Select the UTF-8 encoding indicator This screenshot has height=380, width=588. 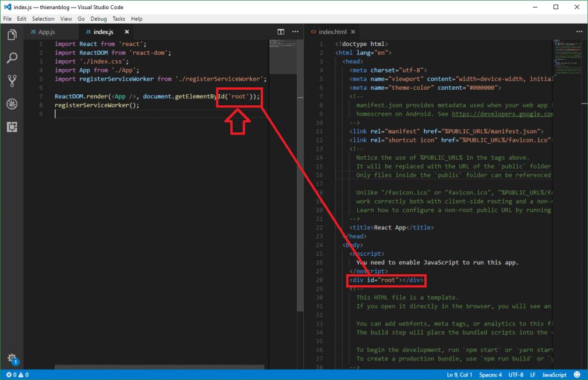(517, 374)
